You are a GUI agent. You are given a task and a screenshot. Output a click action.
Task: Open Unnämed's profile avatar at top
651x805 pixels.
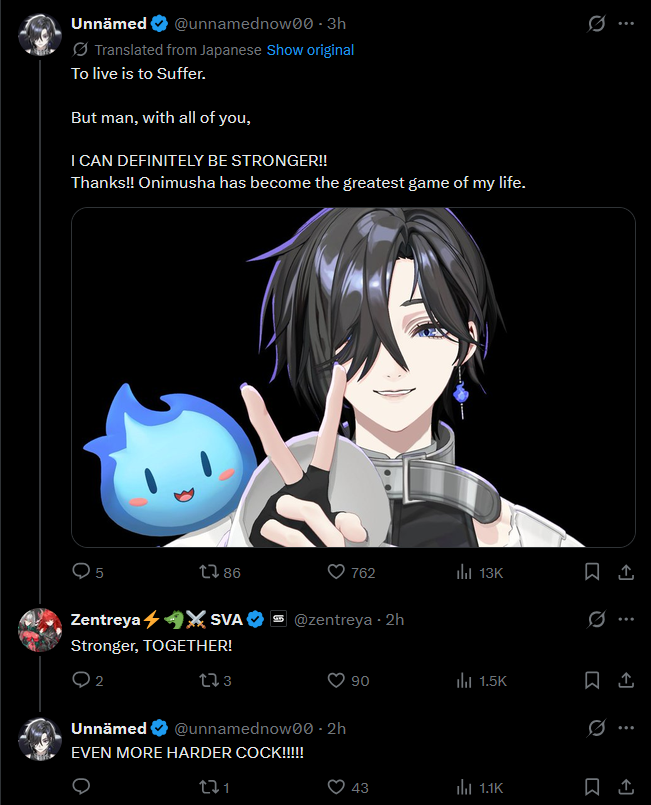[x=40, y=34]
